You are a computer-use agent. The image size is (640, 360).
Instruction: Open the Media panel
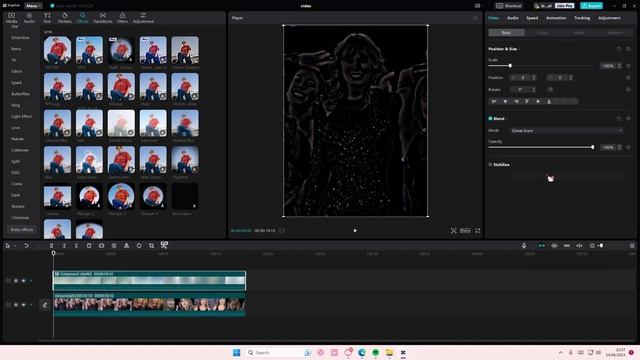11,18
